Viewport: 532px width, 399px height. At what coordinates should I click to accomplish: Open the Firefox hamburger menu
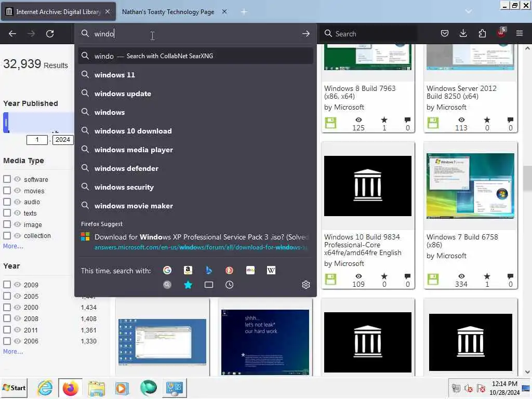pos(520,33)
